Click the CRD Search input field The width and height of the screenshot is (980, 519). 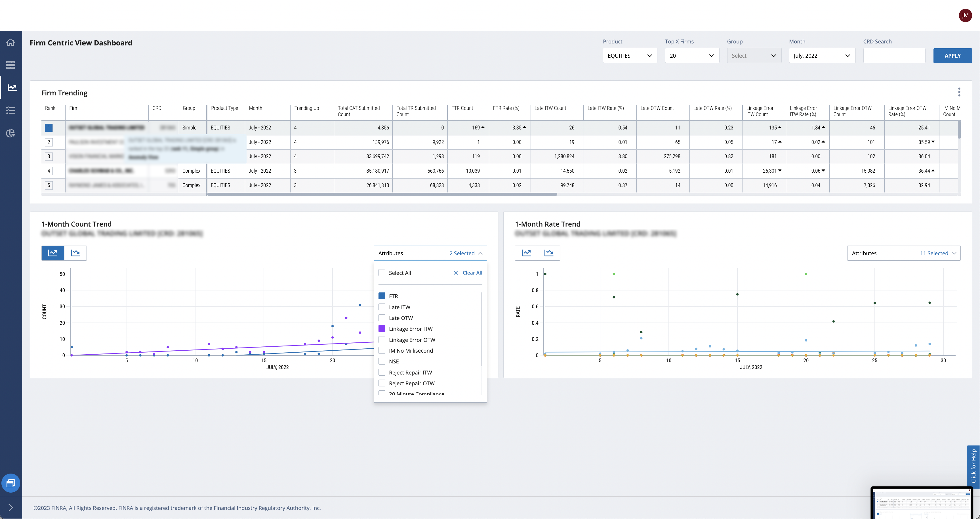tap(894, 56)
